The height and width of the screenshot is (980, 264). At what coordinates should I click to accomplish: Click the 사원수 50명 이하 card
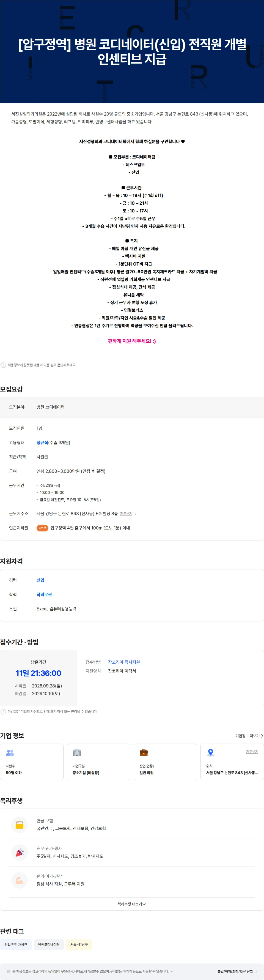point(32,762)
